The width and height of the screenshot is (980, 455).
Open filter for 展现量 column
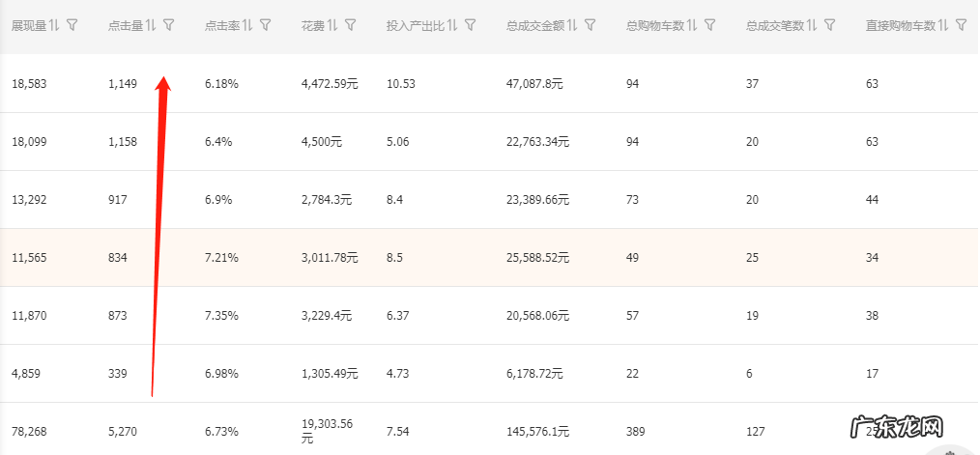(x=72, y=25)
